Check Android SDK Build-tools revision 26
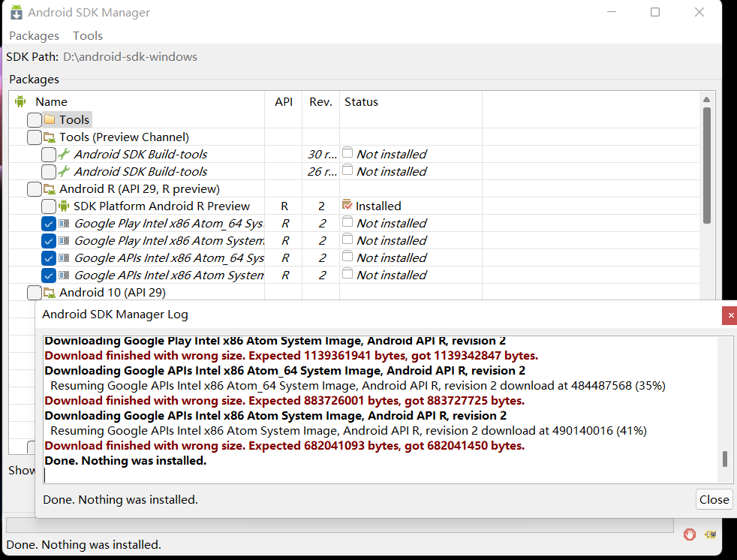This screenshot has height=560, width=737. tap(49, 172)
